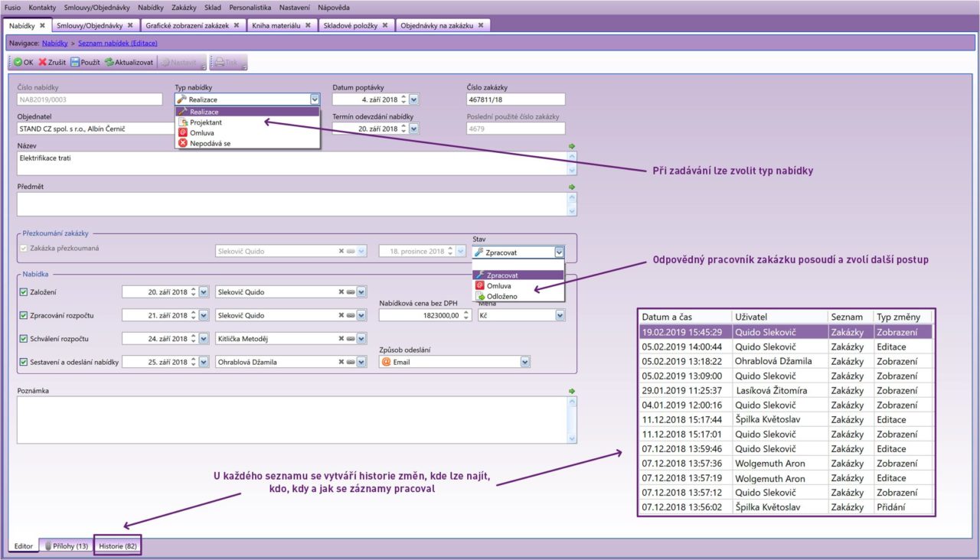Open Schválení rozpočtu date dropdown

(x=204, y=338)
